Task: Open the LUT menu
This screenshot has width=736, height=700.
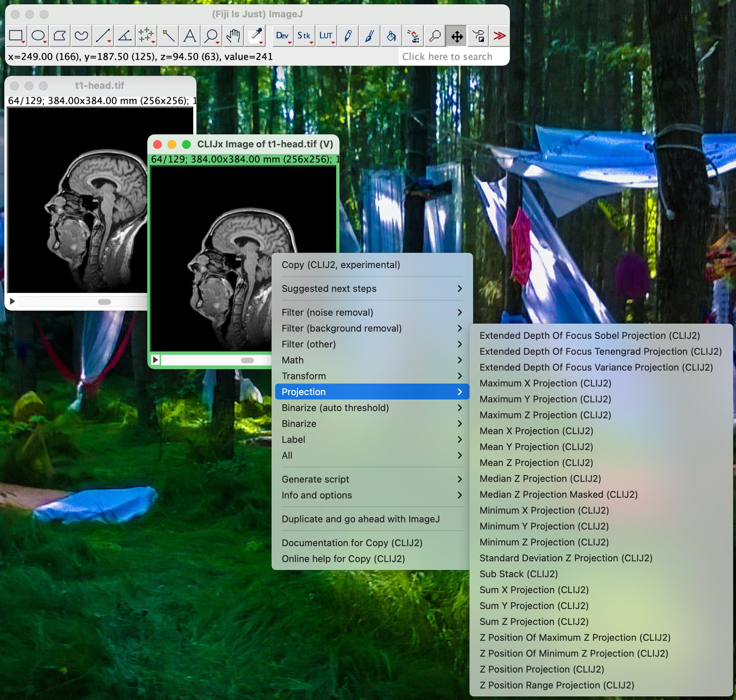Action: pos(325,36)
